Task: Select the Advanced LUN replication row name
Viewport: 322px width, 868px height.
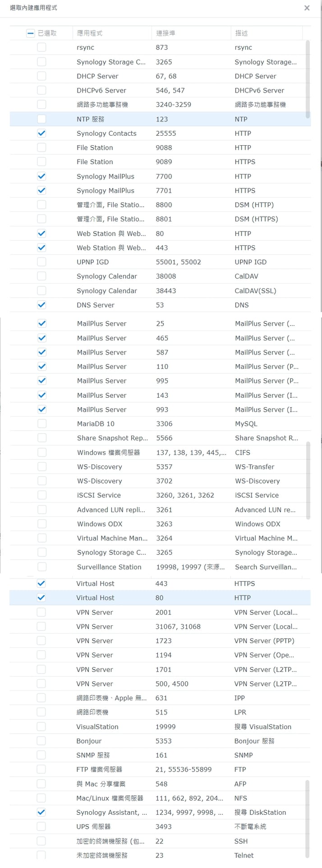Action: click(x=111, y=510)
